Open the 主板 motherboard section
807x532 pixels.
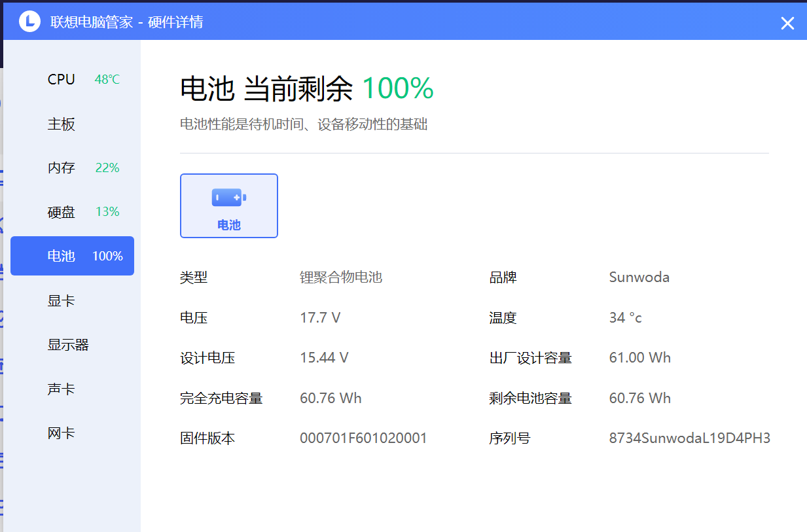pyautogui.click(x=72, y=124)
